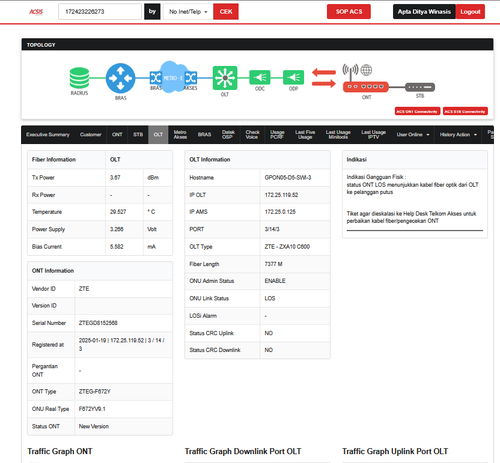Click the Logout button
Screen dimensions: 500x463
click(x=470, y=12)
